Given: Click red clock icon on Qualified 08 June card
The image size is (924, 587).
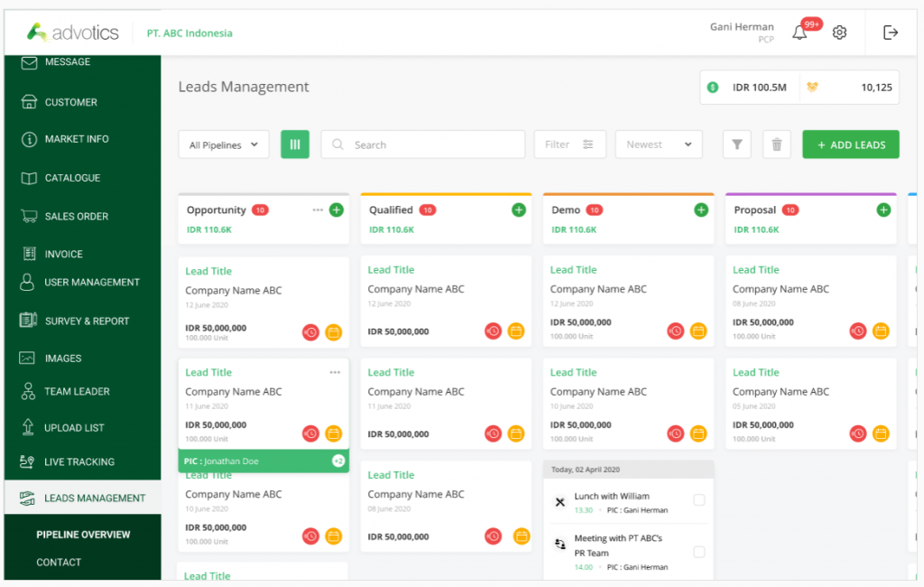Looking at the screenshot, I should tap(494, 536).
